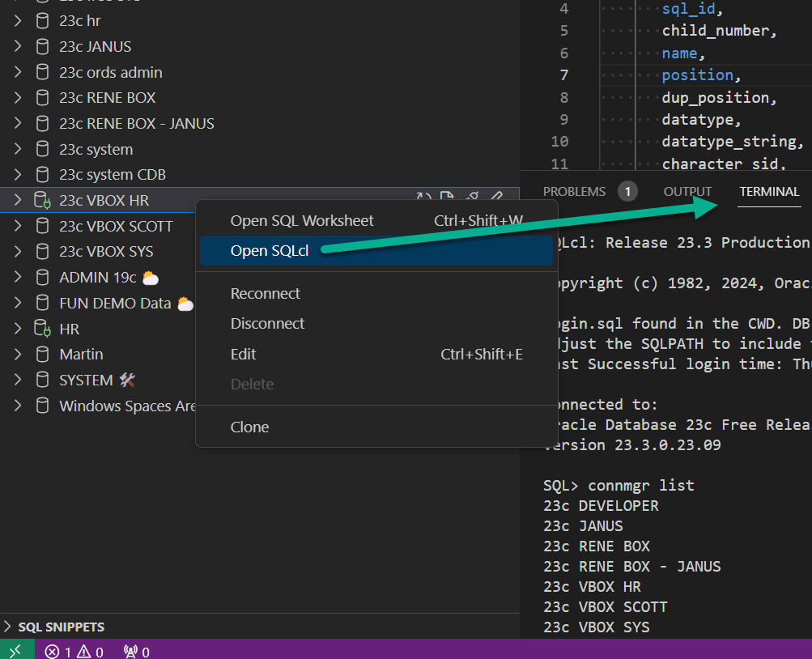This screenshot has height=659, width=812.
Task: Expand the 23c hr connection
Action: [18, 21]
